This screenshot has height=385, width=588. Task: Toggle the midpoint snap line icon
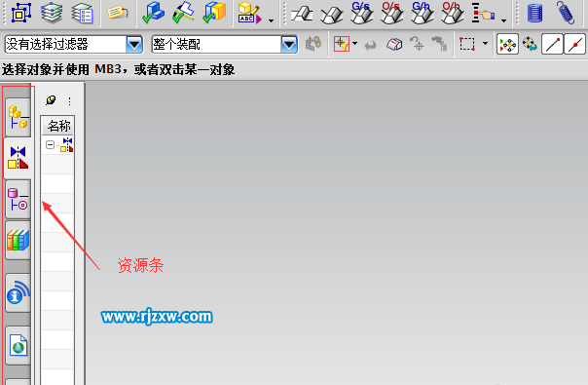tap(575, 44)
